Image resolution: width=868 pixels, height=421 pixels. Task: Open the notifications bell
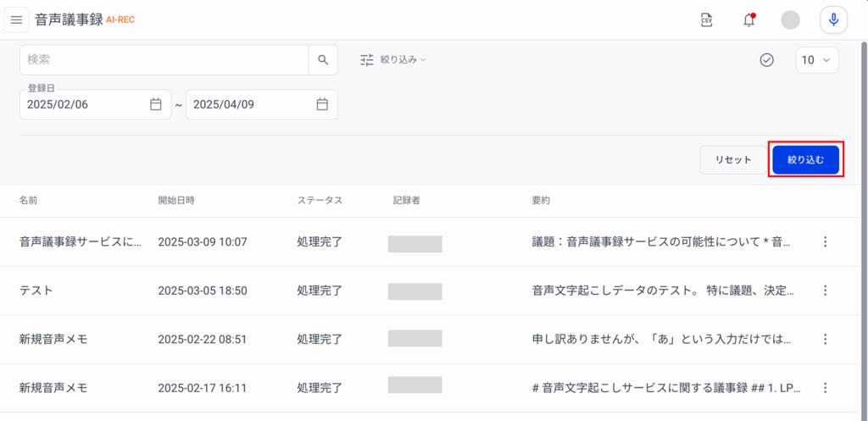tap(749, 20)
